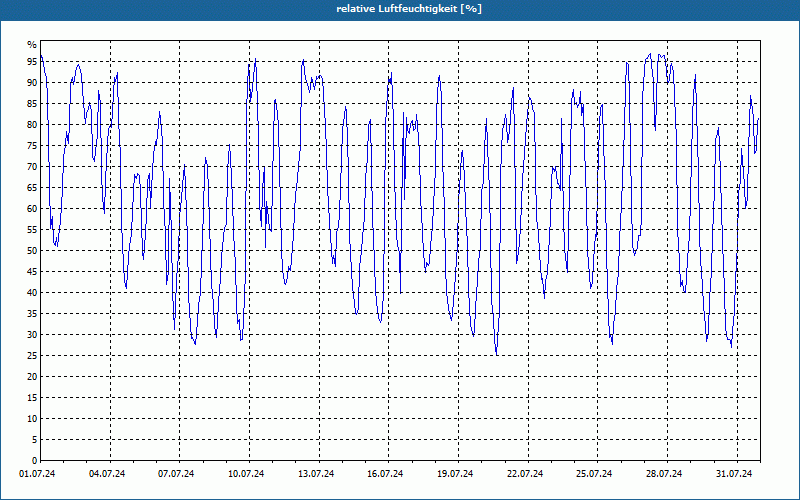Screen dimensions: 800x500
Task: Click the date label '25.07.24'
Action: [594, 474]
